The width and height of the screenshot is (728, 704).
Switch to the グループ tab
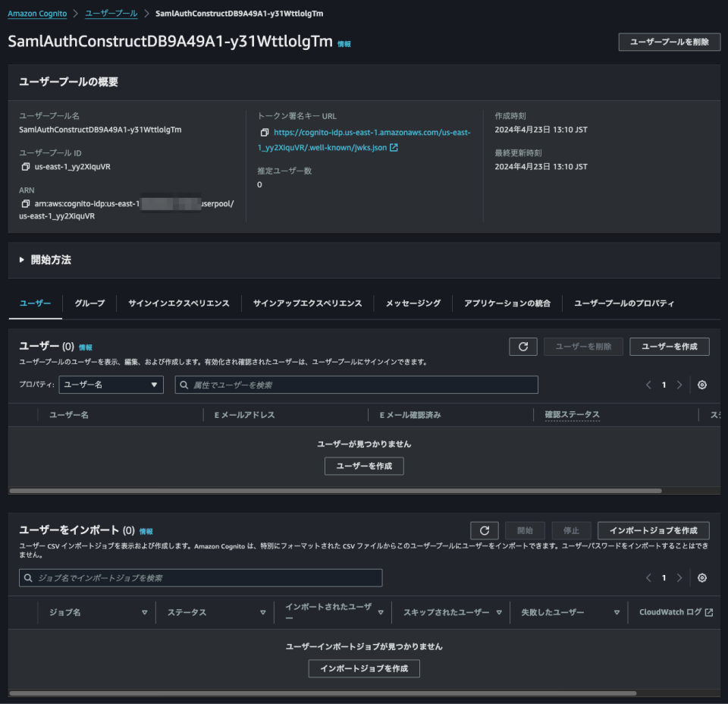89,303
